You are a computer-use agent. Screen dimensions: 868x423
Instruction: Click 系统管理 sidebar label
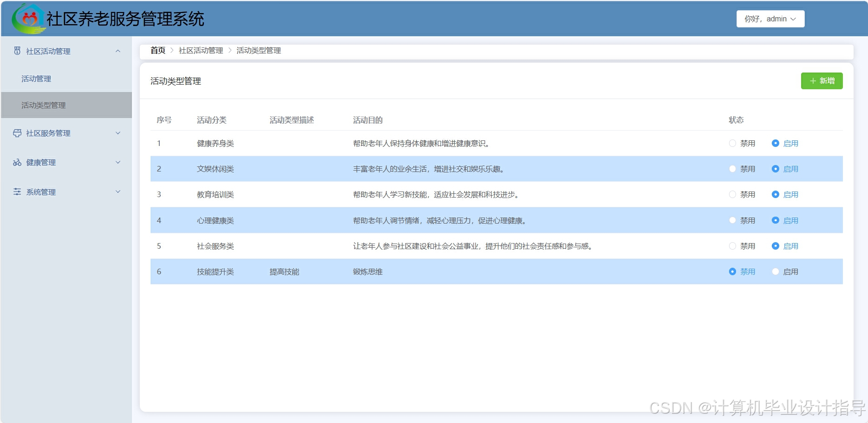click(41, 192)
